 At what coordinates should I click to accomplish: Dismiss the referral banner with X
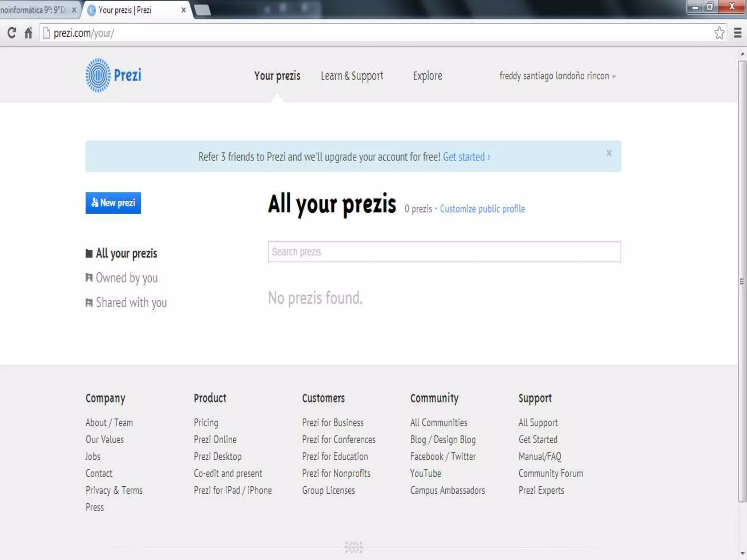pos(609,153)
